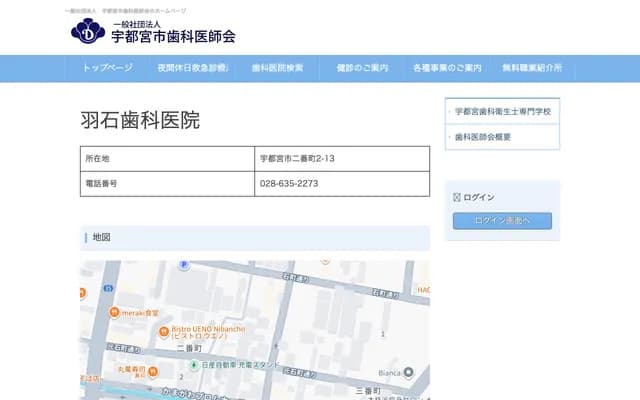Click the 二番町 district label on map
Screen dimensions: 640x400
[189, 349]
